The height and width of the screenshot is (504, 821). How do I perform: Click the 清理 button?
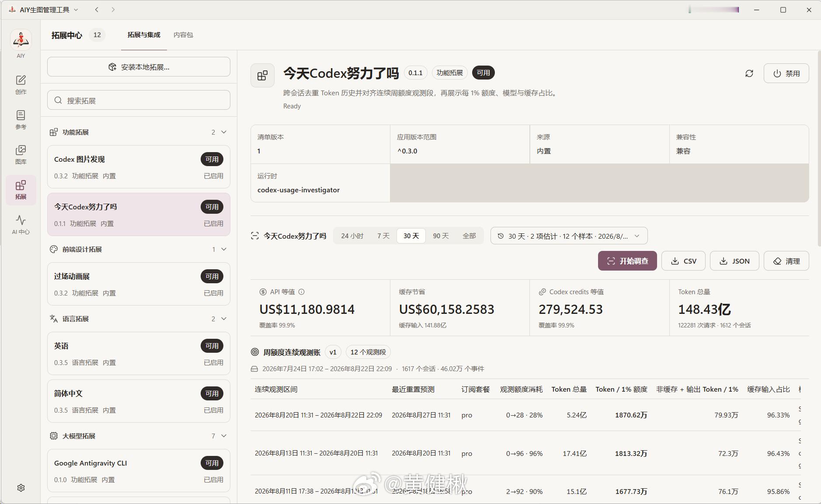coord(786,261)
